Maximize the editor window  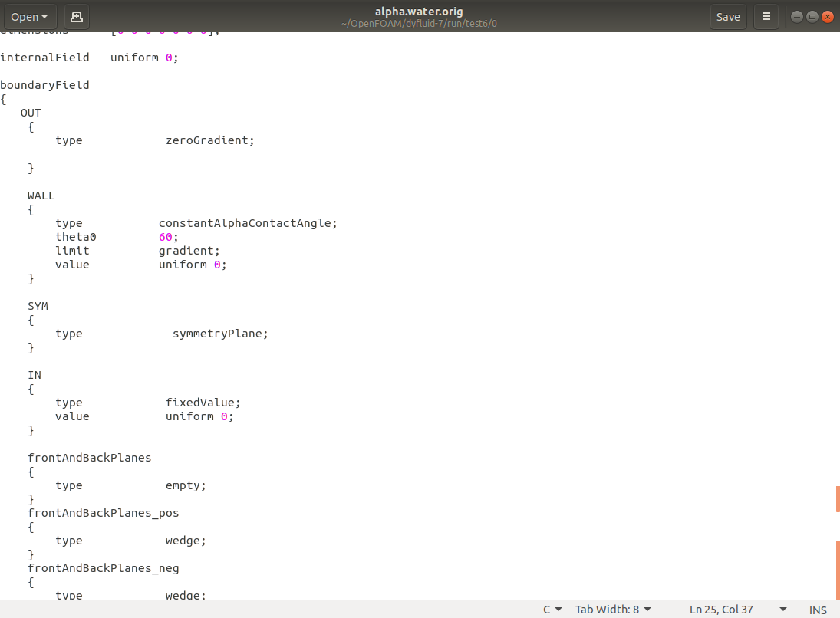pos(812,16)
